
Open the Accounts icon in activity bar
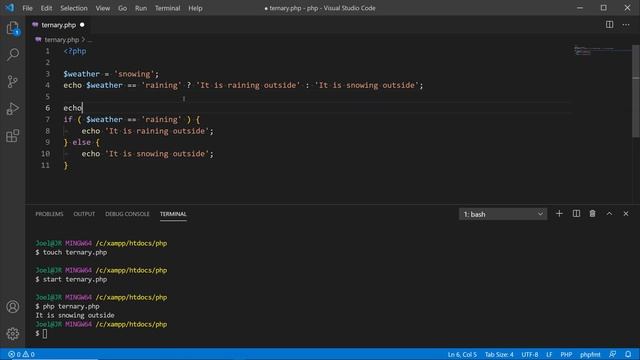(x=13, y=307)
